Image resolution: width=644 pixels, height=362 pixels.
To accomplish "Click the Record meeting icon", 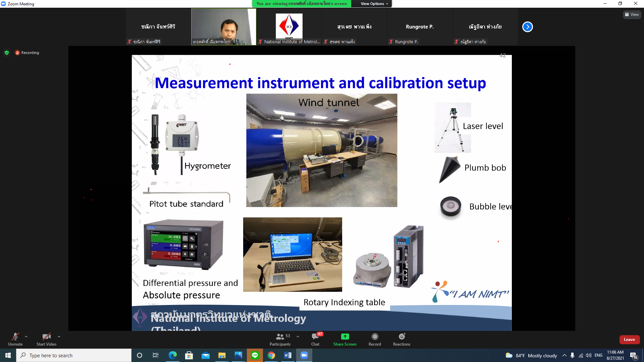I will 375,337.
